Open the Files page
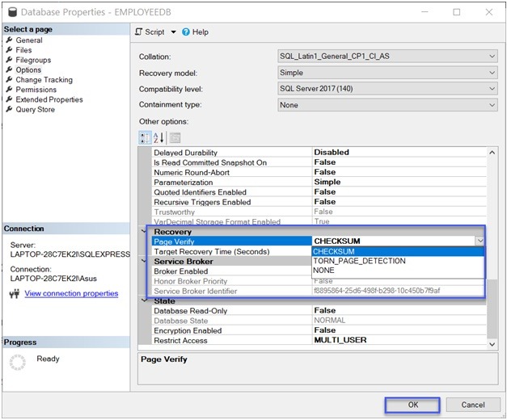The width and height of the screenshot is (507, 420). 23,50
